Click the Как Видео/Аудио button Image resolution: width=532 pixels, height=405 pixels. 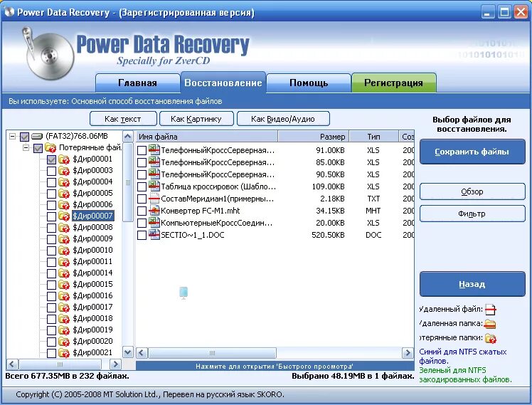point(283,119)
